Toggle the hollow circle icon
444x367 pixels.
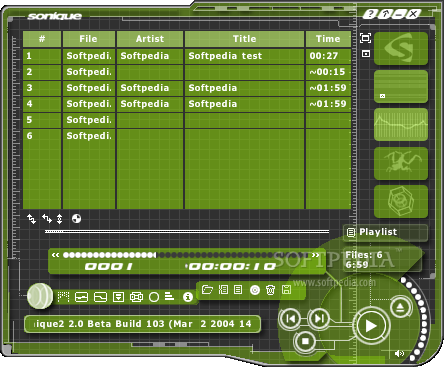click(154, 297)
